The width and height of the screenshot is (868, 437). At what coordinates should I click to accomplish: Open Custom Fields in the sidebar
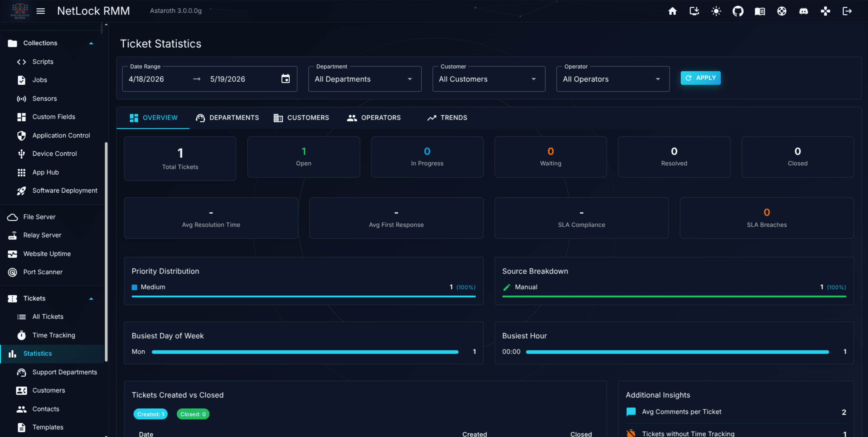(x=52, y=117)
